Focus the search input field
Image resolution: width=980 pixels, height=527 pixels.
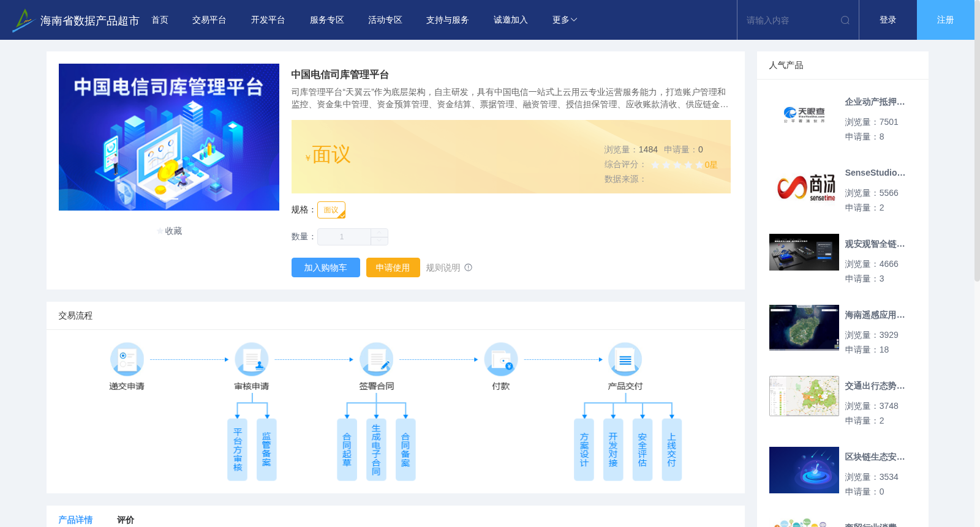point(790,20)
